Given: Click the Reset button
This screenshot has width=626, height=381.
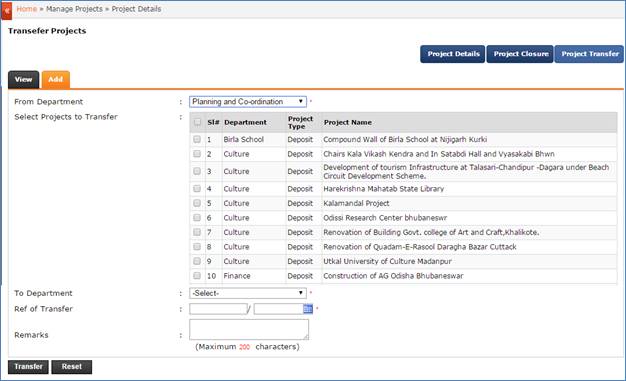Looking at the screenshot, I should point(71,367).
